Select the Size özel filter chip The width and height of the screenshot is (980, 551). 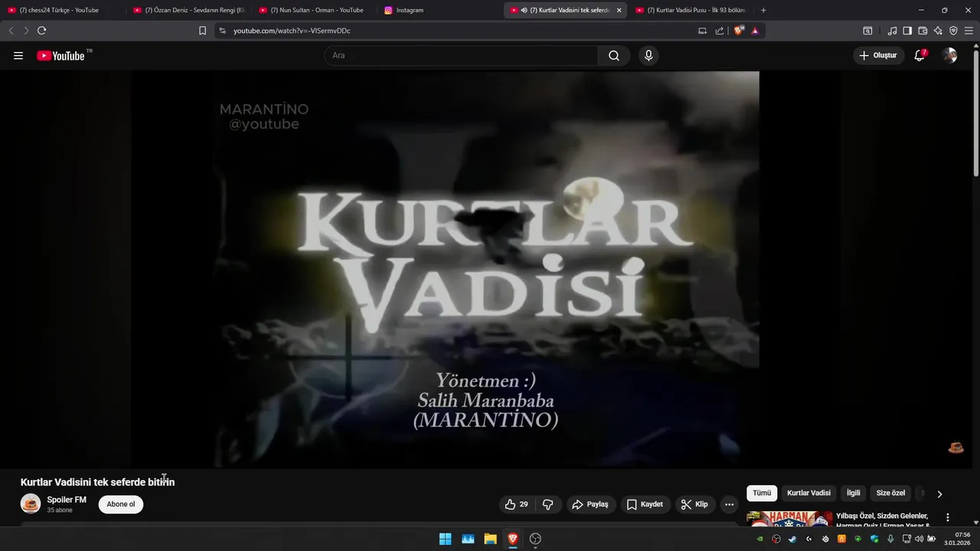pos(890,494)
